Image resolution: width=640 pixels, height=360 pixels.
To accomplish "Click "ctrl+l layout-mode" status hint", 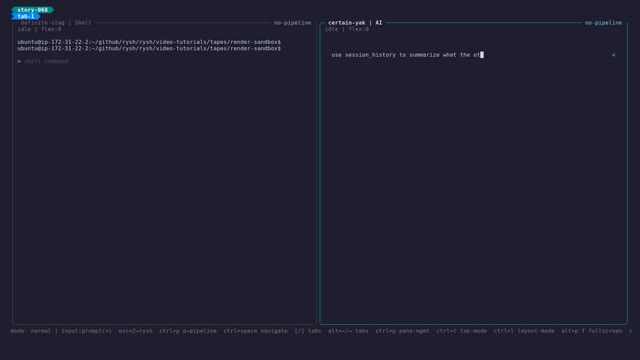I will tap(524, 331).
